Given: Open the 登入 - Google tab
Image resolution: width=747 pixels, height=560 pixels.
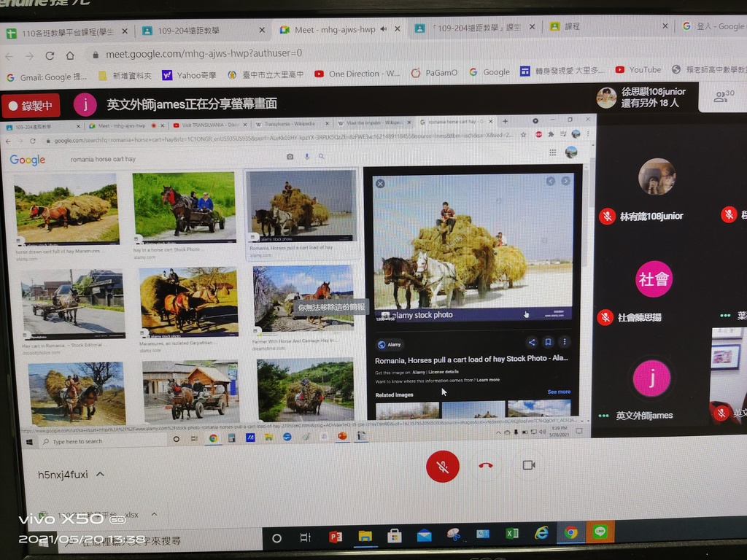Looking at the screenshot, I should coord(713,26).
